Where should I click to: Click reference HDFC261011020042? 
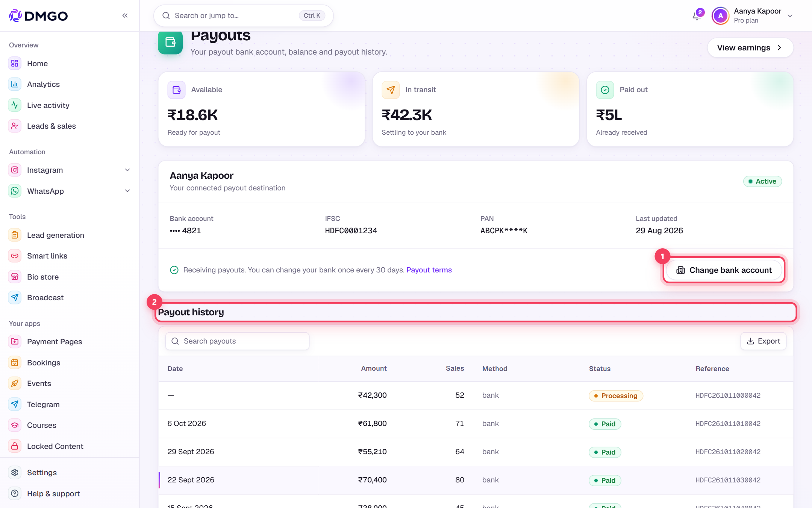coord(728,452)
